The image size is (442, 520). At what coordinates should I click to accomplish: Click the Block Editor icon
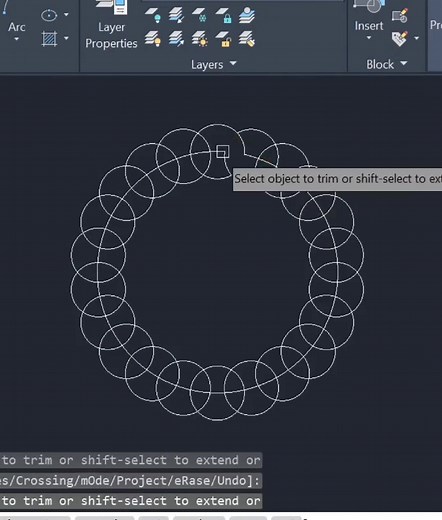coord(400,15)
